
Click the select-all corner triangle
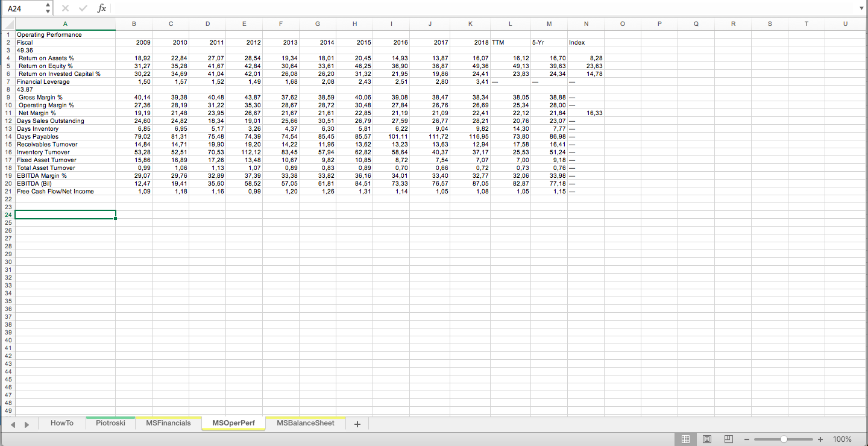7,24
